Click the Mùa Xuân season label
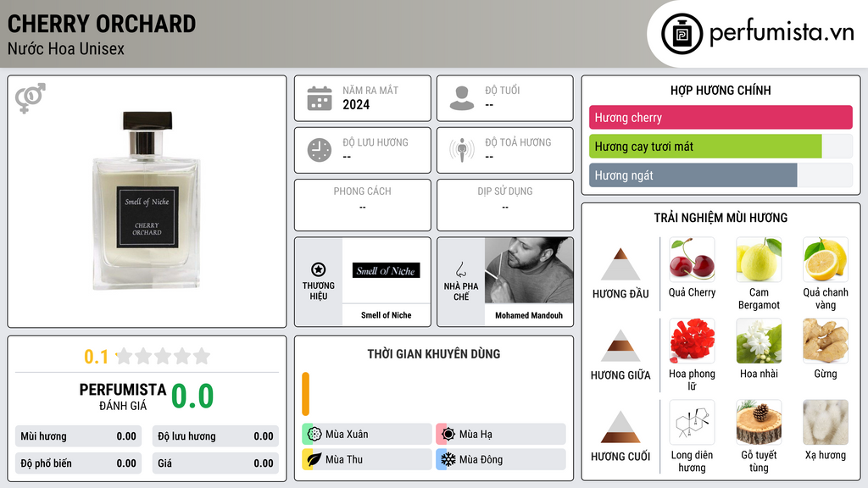This screenshot has width=868, height=488. pyautogui.click(x=347, y=435)
